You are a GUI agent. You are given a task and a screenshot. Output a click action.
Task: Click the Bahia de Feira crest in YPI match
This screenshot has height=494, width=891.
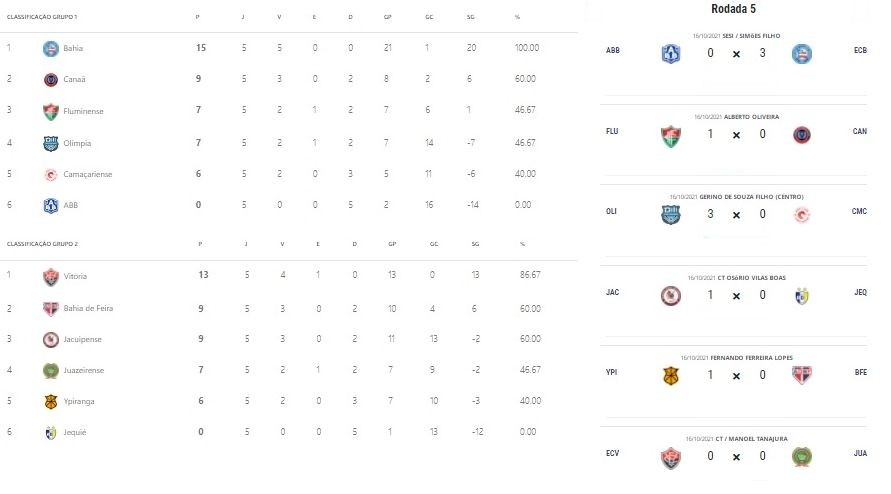point(802,375)
